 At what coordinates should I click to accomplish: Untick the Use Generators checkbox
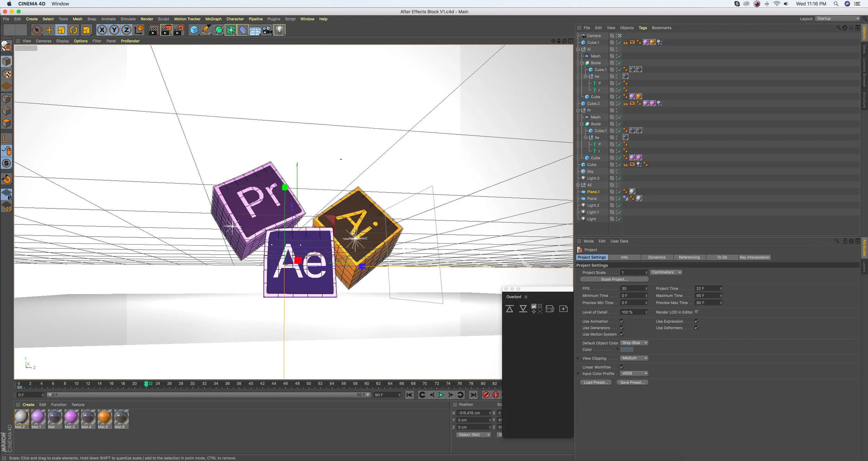coord(622,328)
